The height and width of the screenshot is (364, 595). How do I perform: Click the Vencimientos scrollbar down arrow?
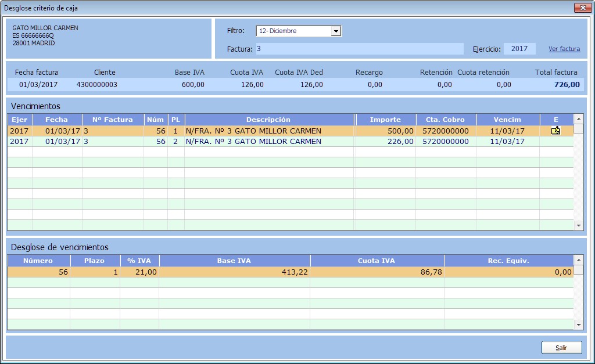click(x=579, y=226)
